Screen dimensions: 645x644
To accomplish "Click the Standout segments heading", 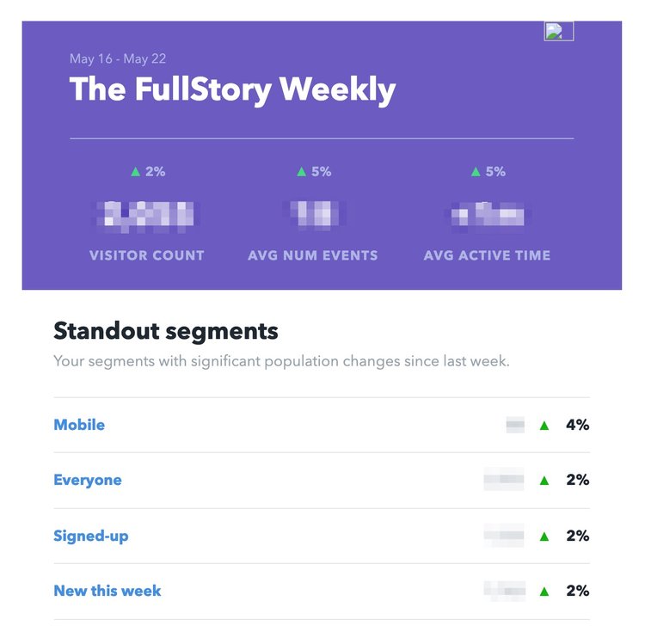I will tap(166, 331).
